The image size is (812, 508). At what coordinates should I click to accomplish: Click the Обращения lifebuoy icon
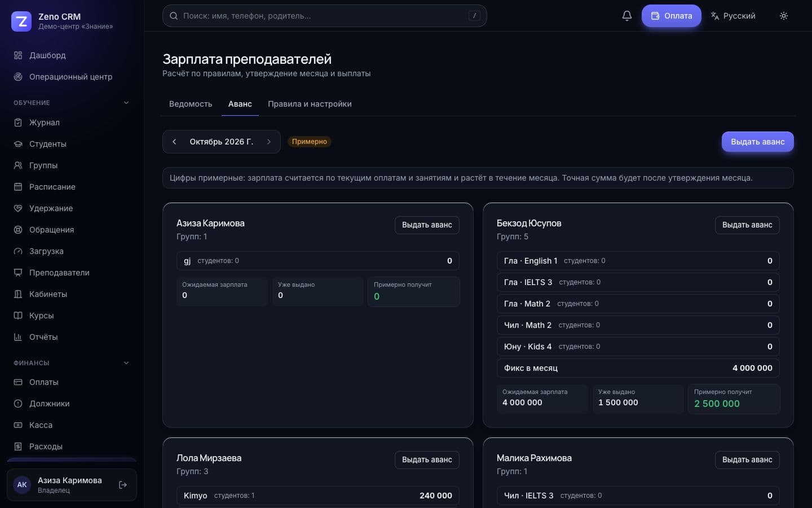click(18, 230)
